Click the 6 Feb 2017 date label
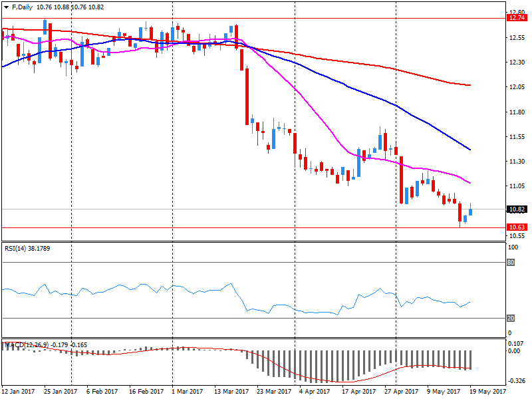This screenshot has height=399, width=532. coord(102,392)
